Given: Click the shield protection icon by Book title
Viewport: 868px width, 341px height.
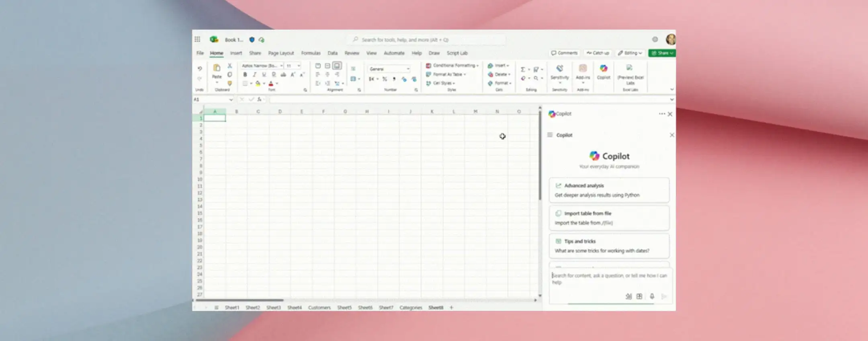Looking at the screenshot, I should pyautogui.click(x=252, y=40).
